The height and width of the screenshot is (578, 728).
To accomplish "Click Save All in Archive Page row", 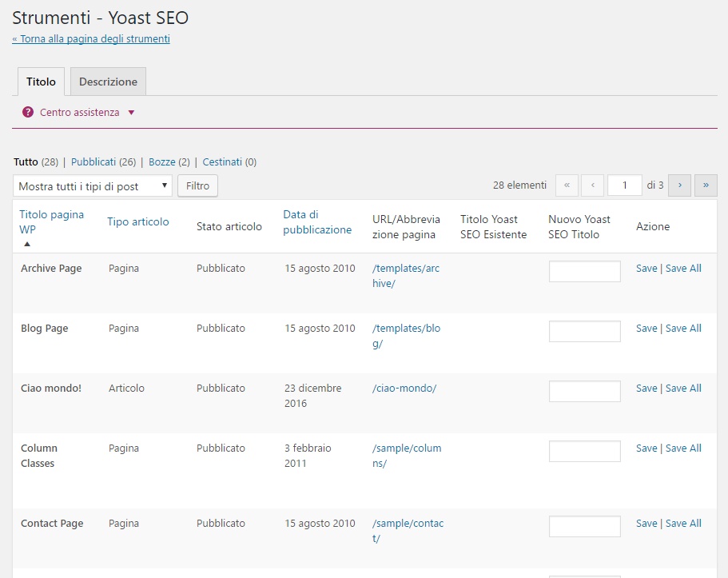I will click(x=683, y=269).
